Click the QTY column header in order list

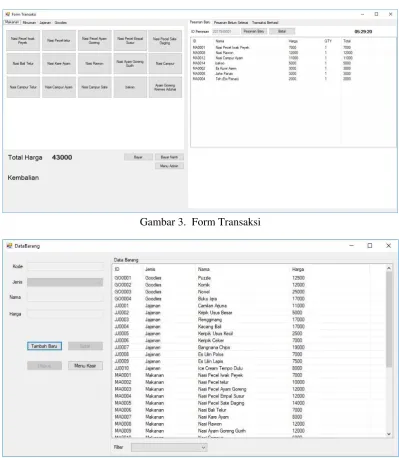point(328,41)
